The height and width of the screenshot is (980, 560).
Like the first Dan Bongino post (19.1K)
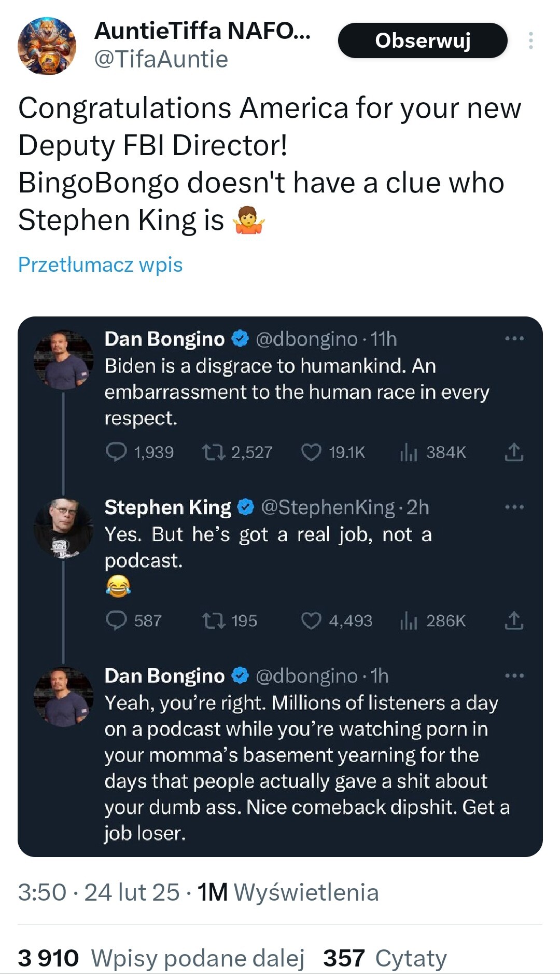[x=311, y=452]
